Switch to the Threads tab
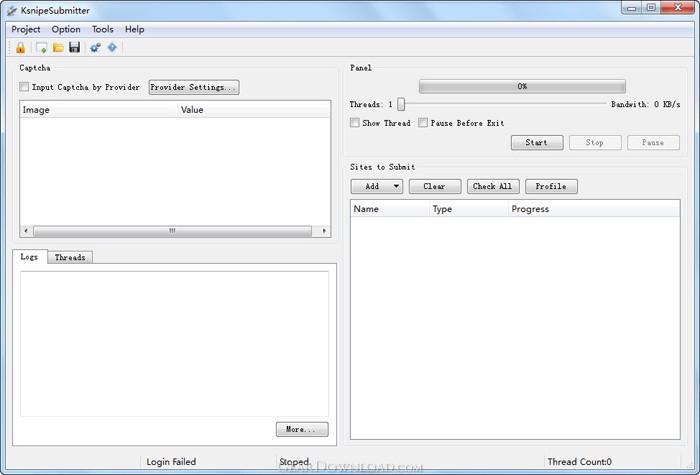 point(70,257)
